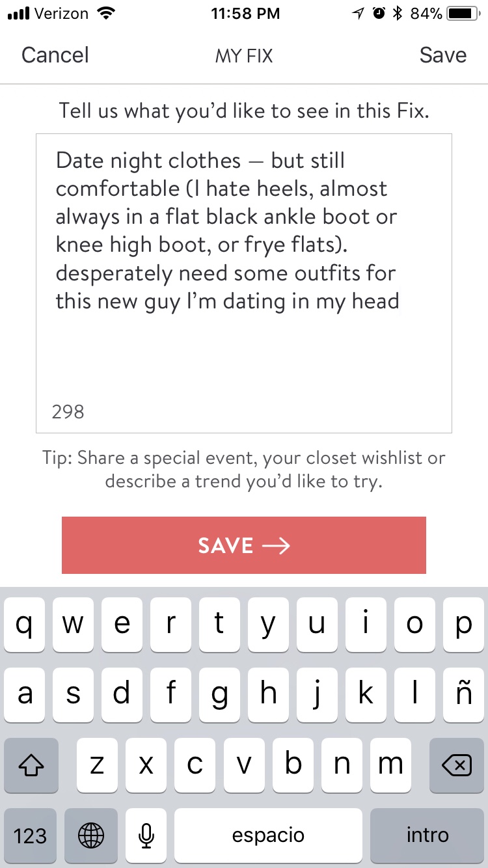The image size is (488, 868).
Task: Tap Cancel in the navigation bar
Action: pyautogui.click(x=55, y=55)
